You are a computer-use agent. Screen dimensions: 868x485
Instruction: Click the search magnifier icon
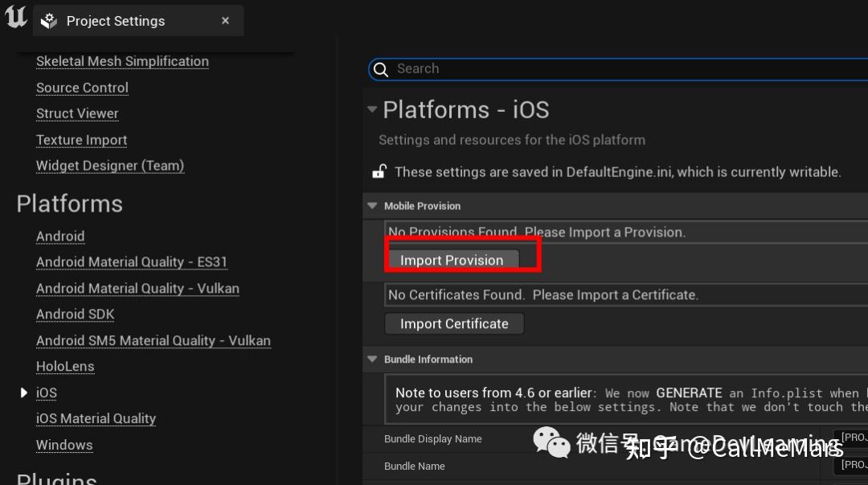[x=381, y=69]
